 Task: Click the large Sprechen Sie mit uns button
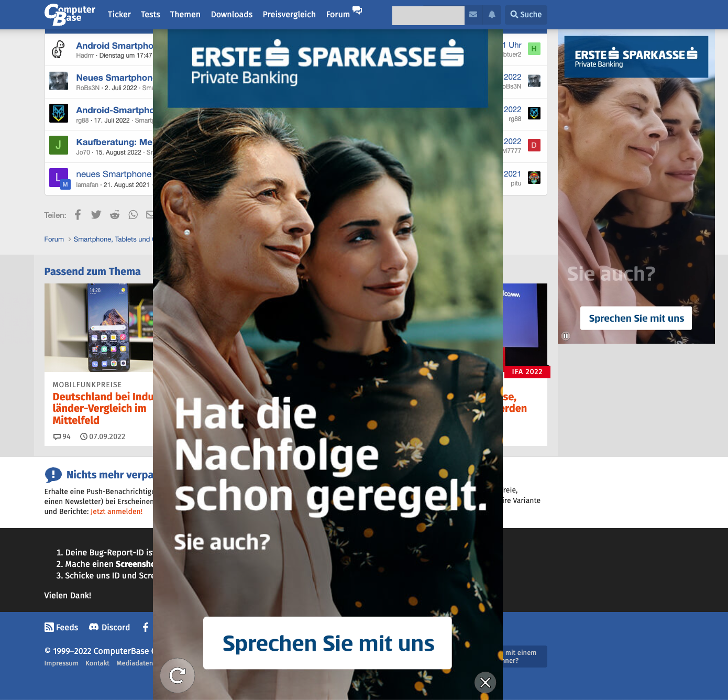click(x=328, y=643)
